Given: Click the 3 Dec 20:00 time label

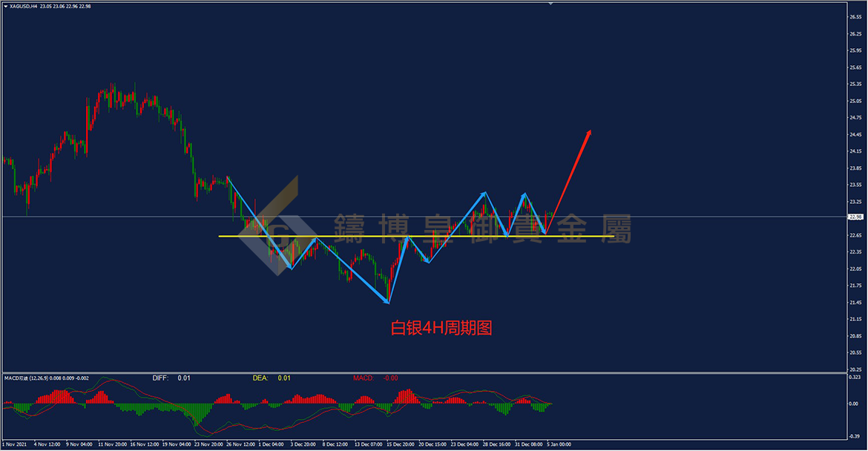Looking at the screenshot, I should point(303,444).
